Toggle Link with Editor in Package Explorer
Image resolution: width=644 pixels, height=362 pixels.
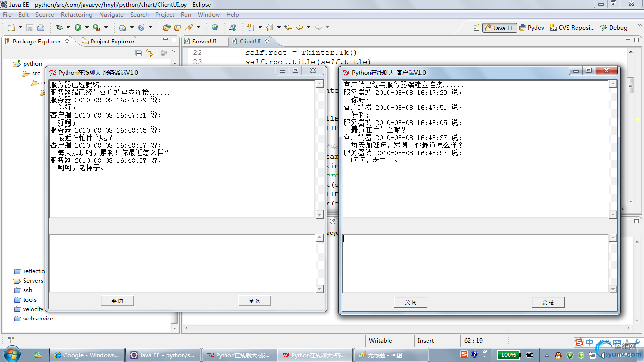click(x=149, y=53)
